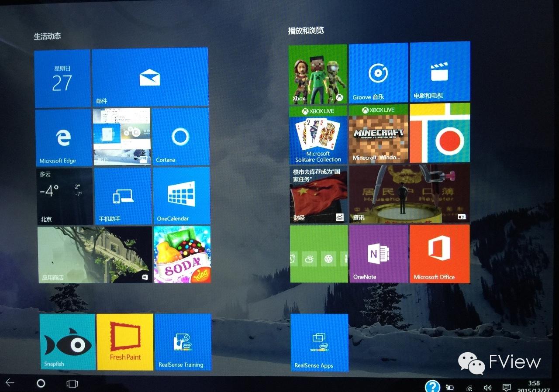
Task: Select the 生活动态 group header
Action: (47, 36)
